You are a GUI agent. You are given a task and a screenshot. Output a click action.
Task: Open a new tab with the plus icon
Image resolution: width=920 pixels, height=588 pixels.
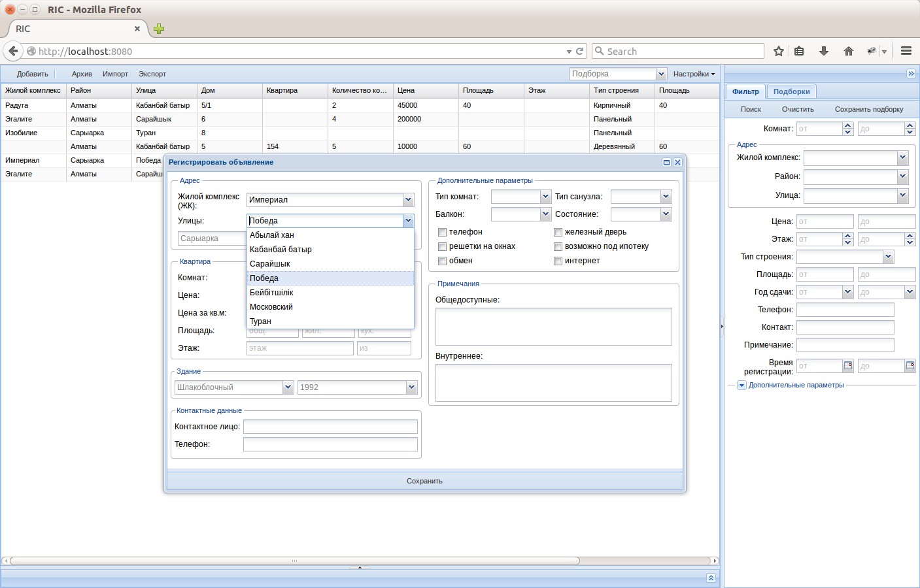pyautogui.click(x=159, y=29)
